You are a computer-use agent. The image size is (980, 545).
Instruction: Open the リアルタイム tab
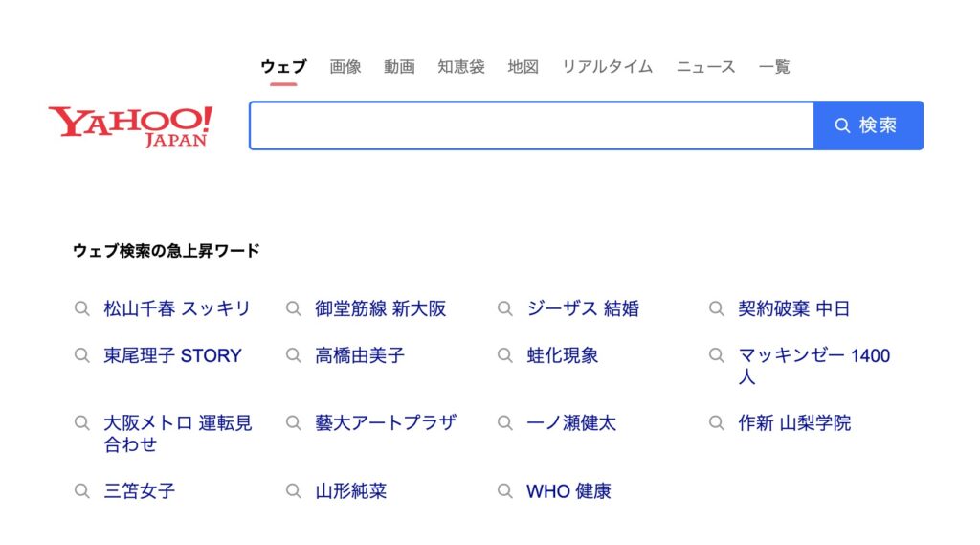[x=607, y=66]
